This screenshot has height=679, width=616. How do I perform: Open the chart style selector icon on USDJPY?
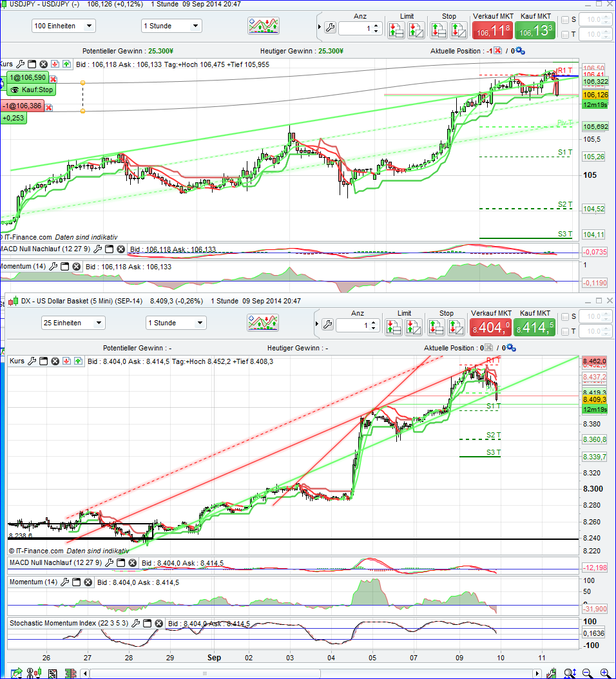[263, 26]
